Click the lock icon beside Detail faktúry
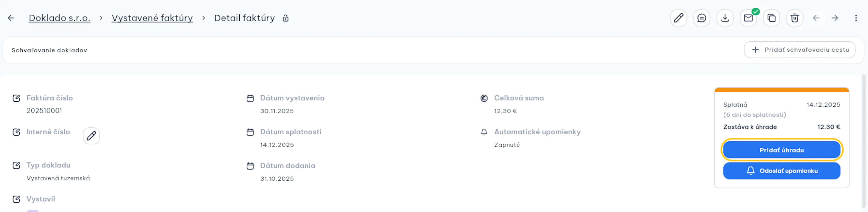This screenshot has width=868, height=212. tap(285, 18)
